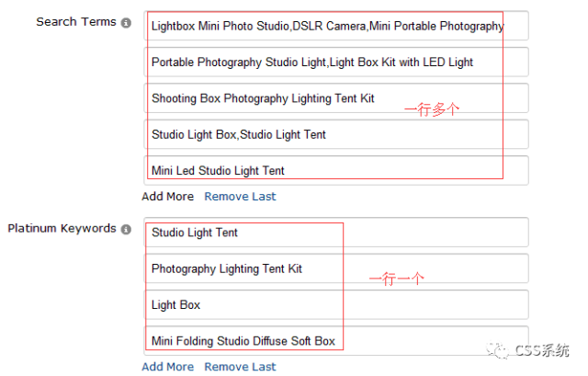Click the 'Studio Light Tent' platinum keyword field

coord(335,233)
